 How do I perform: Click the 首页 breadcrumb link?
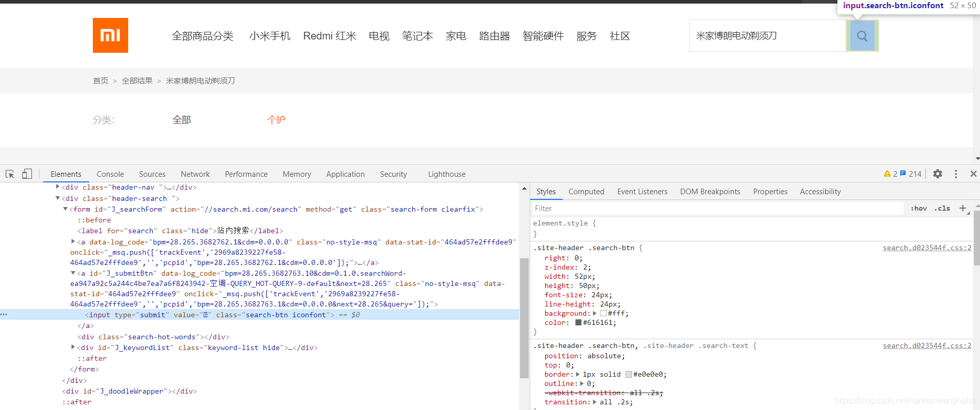coord(101,80)
